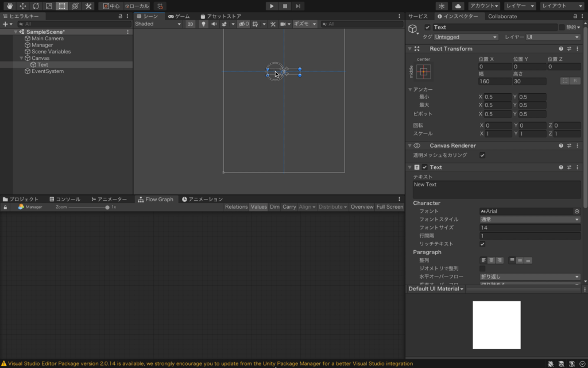Open the レイアウト dropdown
The image size is (588, 368).
click(x=562, y=6)
